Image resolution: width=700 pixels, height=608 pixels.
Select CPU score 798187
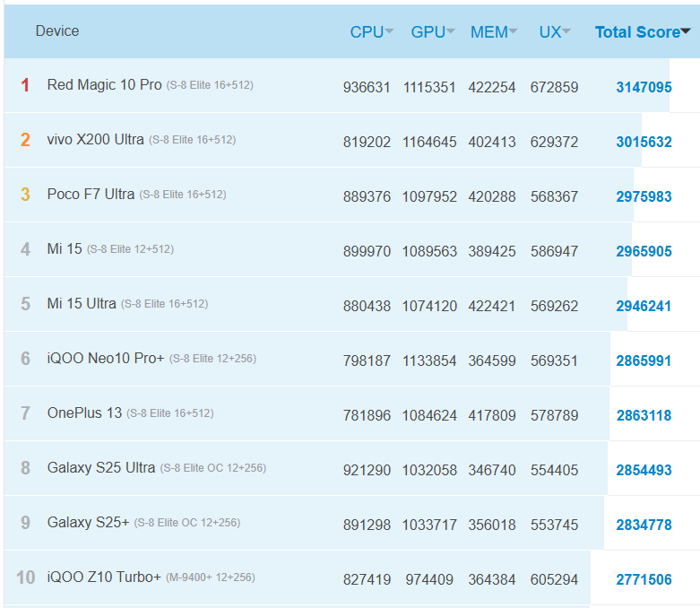pos(367,361)
